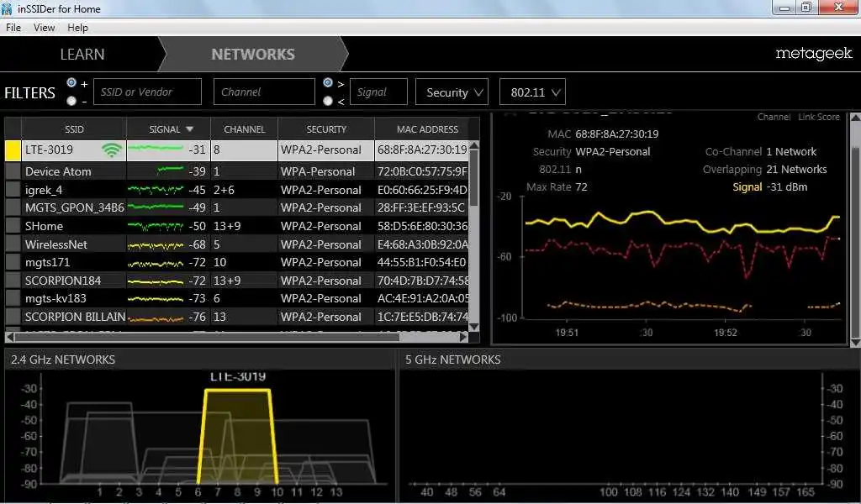Open the Security filter dropdown
This screenshot has width=861, height=504.
[x=452, y=92]
